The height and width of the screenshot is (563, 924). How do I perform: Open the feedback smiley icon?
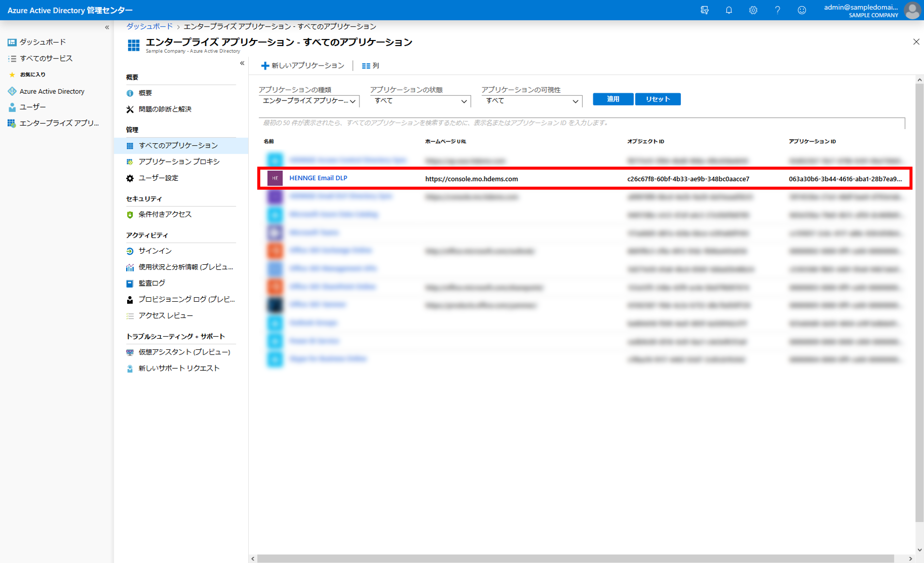[x=802, y=10]
